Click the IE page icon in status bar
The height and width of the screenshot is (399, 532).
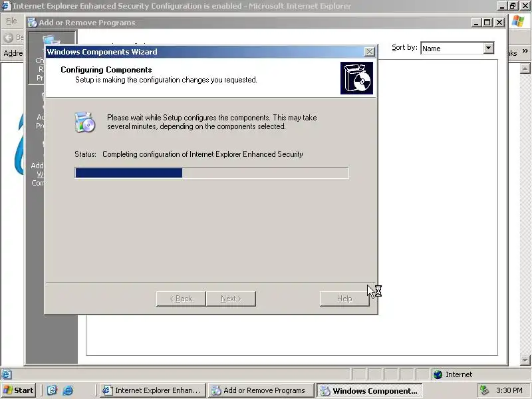6,374
